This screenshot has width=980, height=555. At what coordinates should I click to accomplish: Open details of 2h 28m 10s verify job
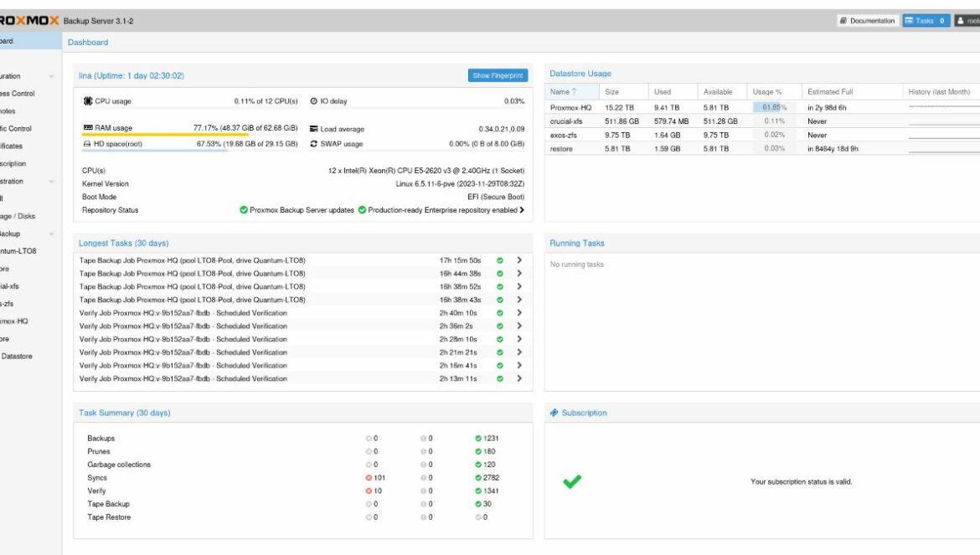click(x=519, y=339)
